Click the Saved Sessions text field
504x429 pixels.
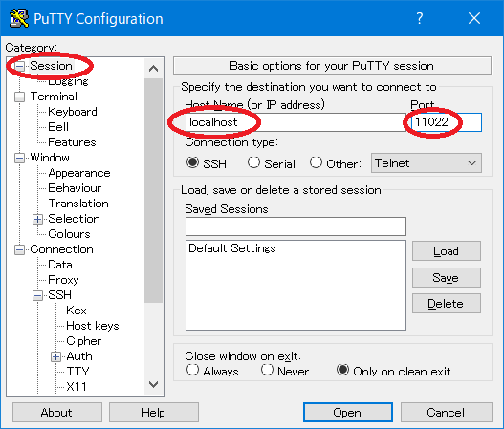tap(296, 226)
